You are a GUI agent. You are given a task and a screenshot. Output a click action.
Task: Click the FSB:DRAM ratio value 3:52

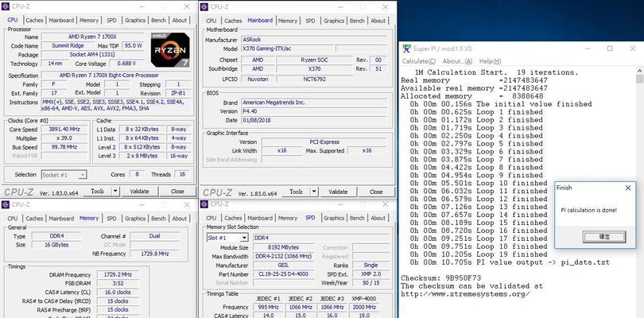coord(118,284)
